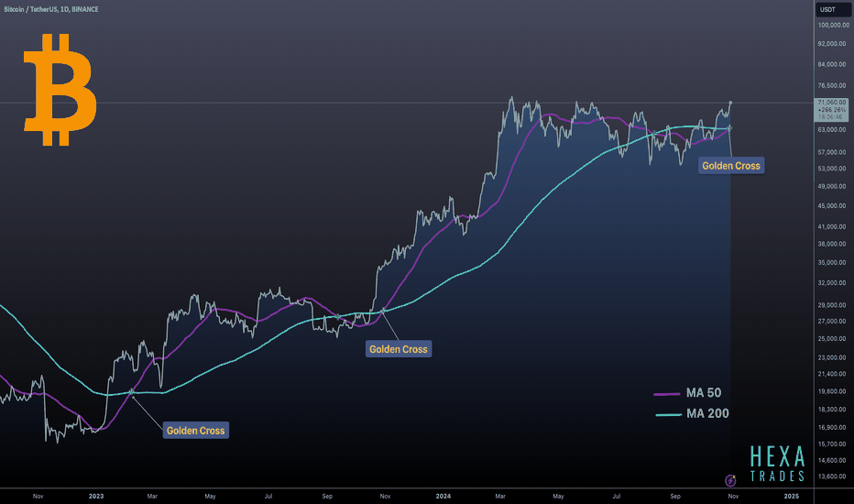Click the MA 50 legend text
Screen dimensions: 854x504
point(704,393)
